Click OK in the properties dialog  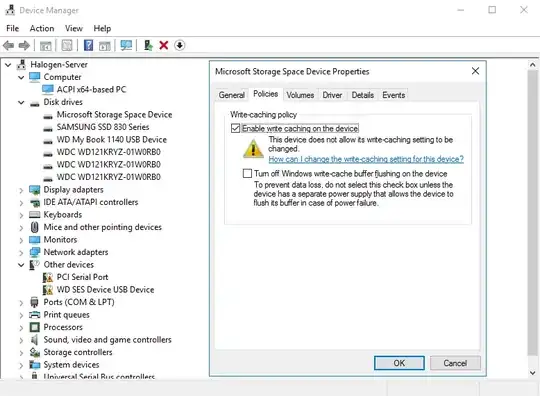(x=399, y=363)
